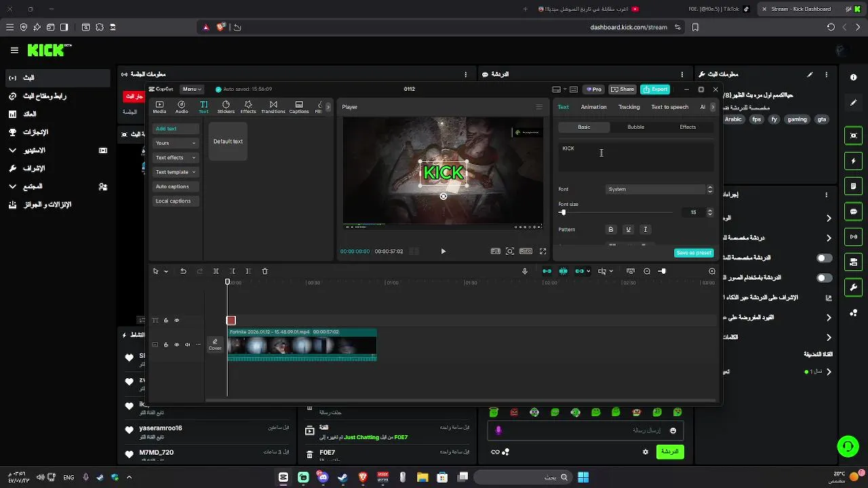Viewport: 868px width, 488px height.
Task: Select the Bubble sub-tab
Action: click(635, 127)
